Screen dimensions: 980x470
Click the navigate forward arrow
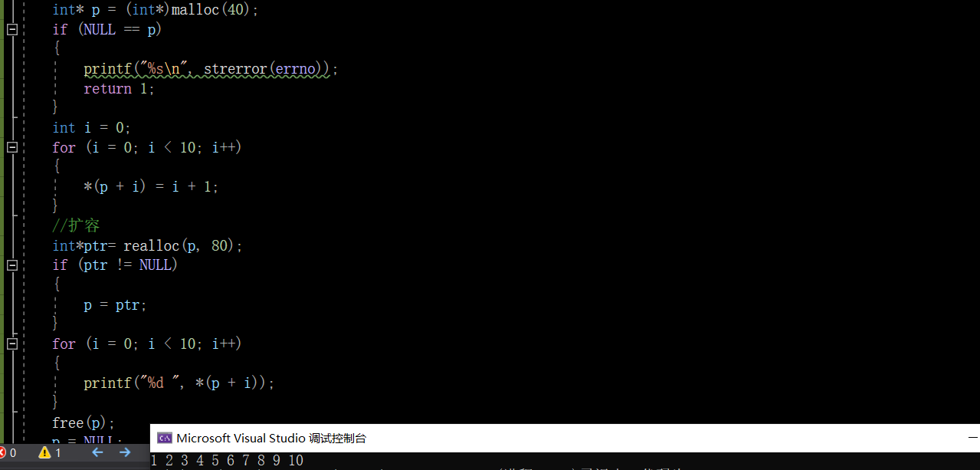125,452
